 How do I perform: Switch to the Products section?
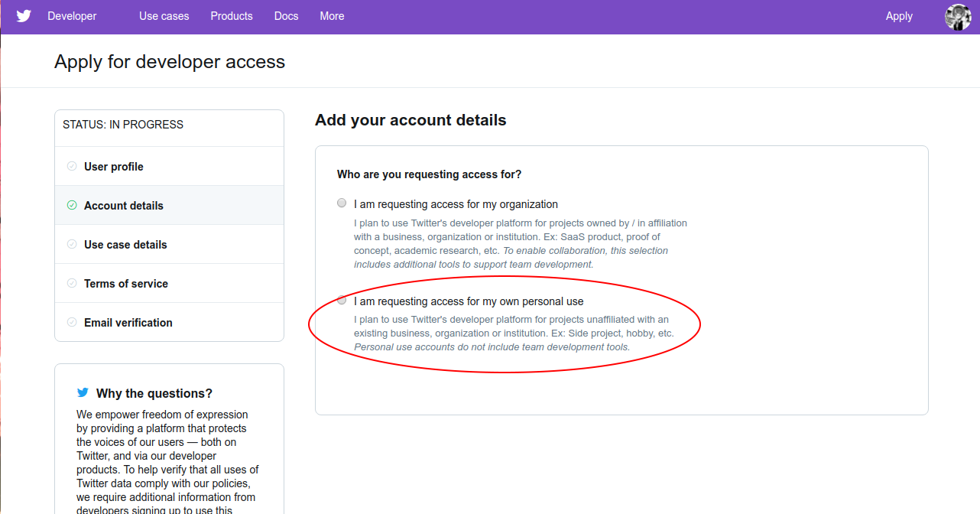pos(231,15)
